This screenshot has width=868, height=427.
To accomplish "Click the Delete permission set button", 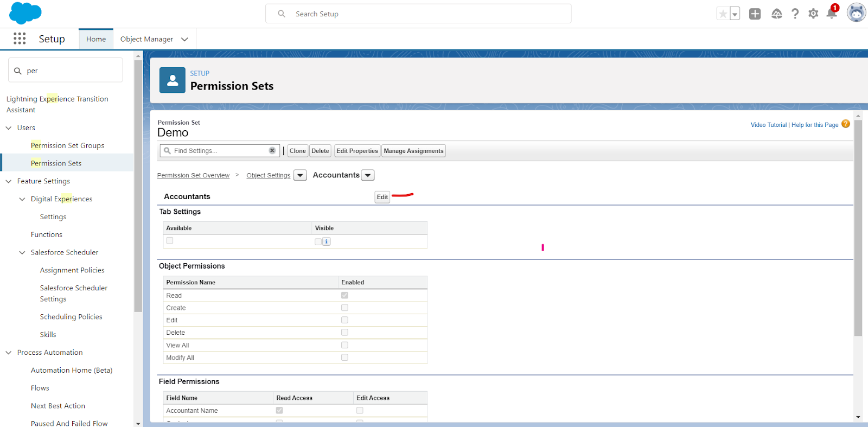I will pyautogui.click(x=320, y=151).
